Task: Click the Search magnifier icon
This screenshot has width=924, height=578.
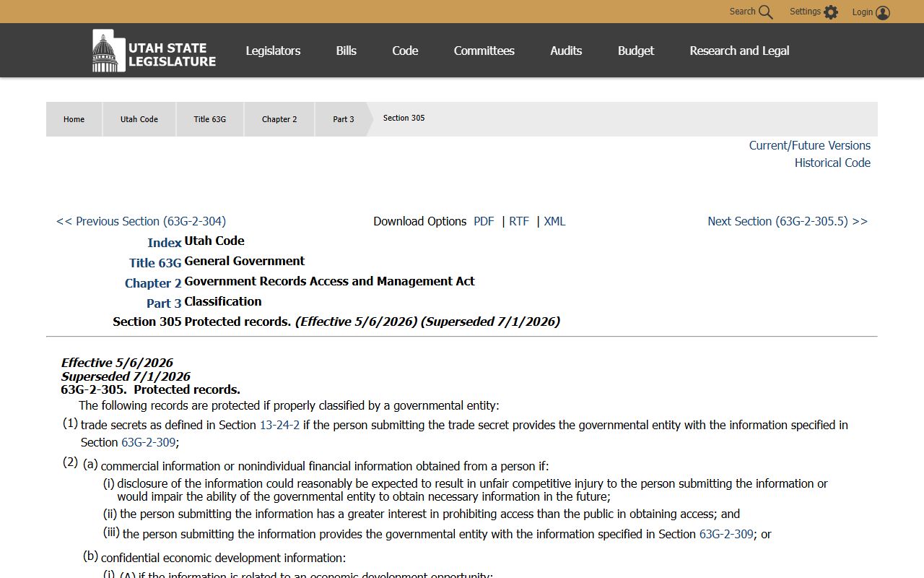Action: pyautogui.click(x=766, y=12)
